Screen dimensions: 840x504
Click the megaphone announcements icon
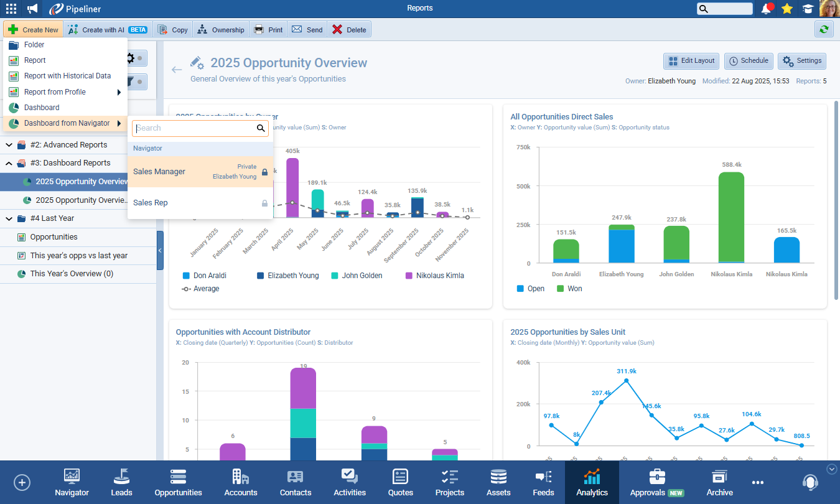point(32,9)
